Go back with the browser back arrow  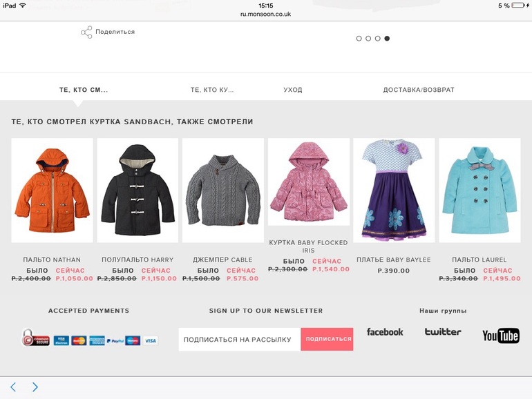tap(13, 387)
